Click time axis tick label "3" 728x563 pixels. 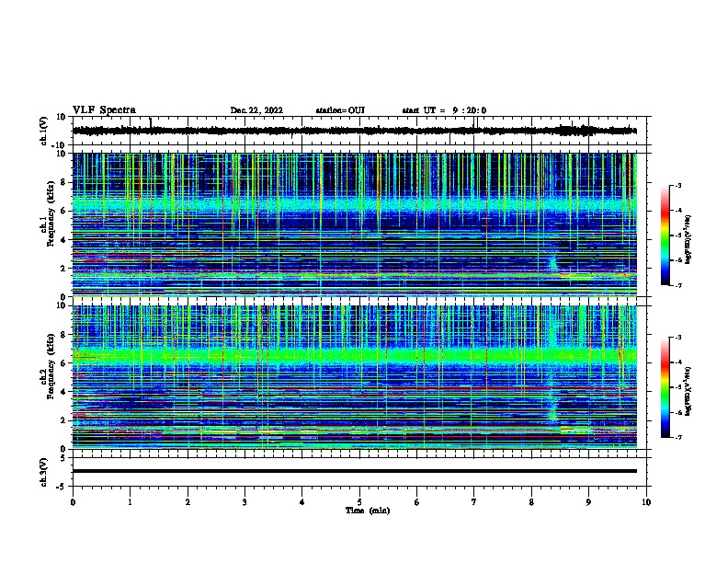245,502
